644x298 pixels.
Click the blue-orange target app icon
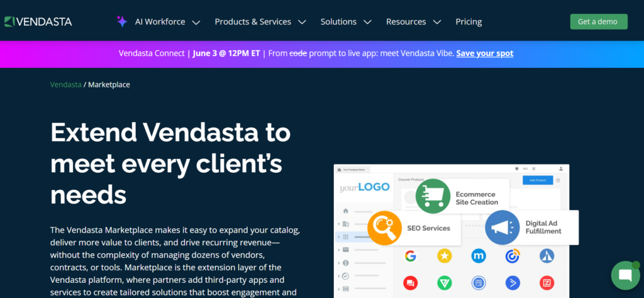pyautogui.click(x=513, y=256)
